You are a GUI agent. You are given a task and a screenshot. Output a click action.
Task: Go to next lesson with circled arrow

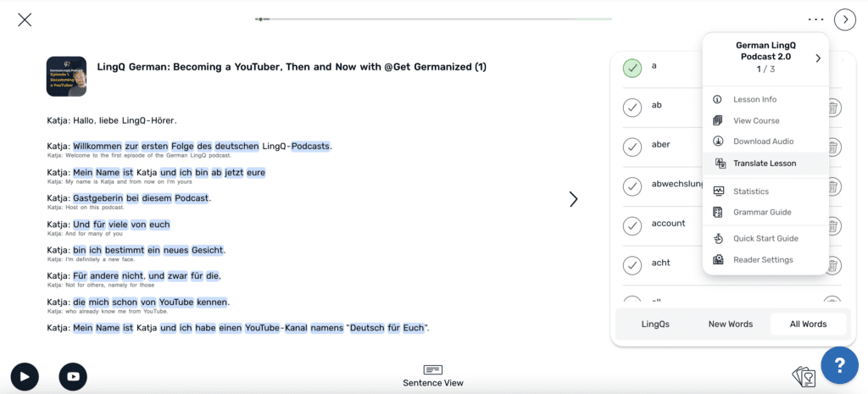click(x=844, y=19)
